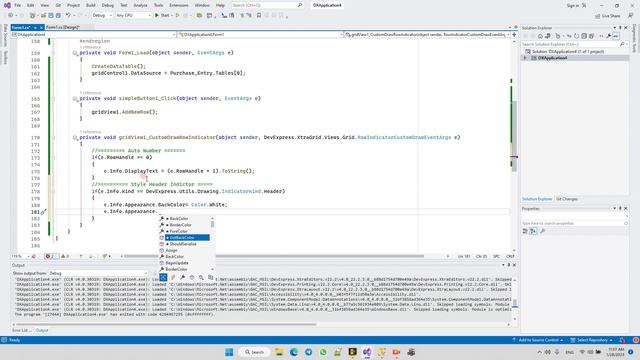The width and height of the screenshot is (640, 360).
Task: Click Start Without Debugging icon
Action: (178, 16)
